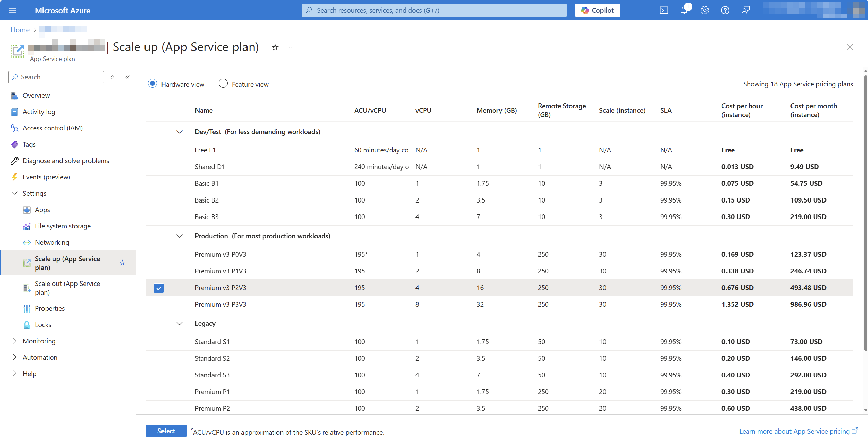Image resolution: width=868 pixels, height=437 pixels.
Task: Select the Basic B1 plan row
Action: coord(499,184)
